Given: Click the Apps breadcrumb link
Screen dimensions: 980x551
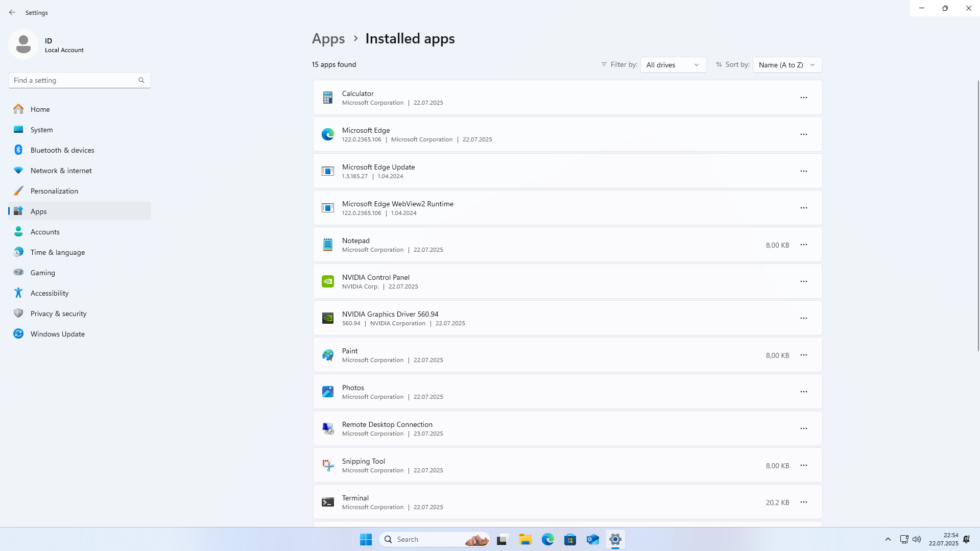Looking at the screenshot, I should [x=328, y=39].
